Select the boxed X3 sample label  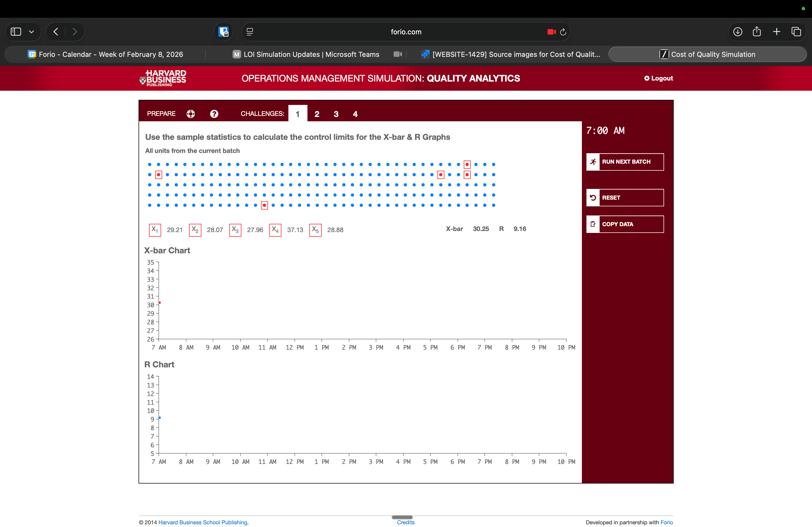(235, 230)
